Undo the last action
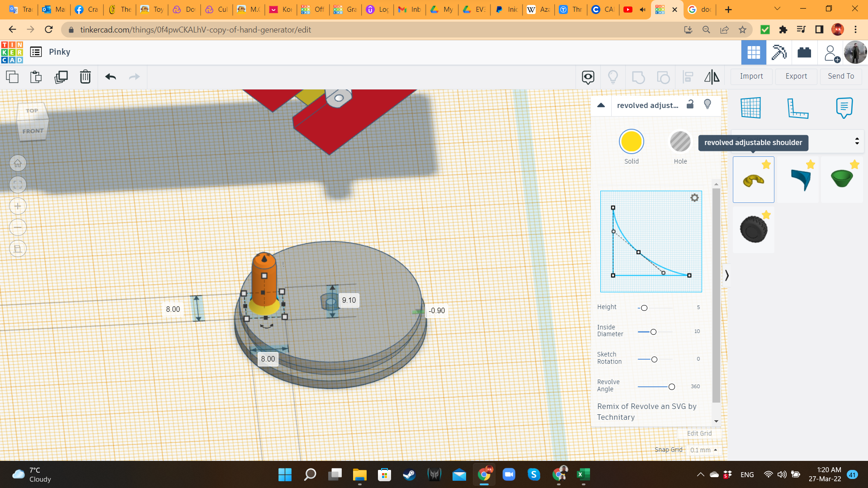The width and height of the screenshot is (868, 488). pyautogui.click(x=110, y=77)
